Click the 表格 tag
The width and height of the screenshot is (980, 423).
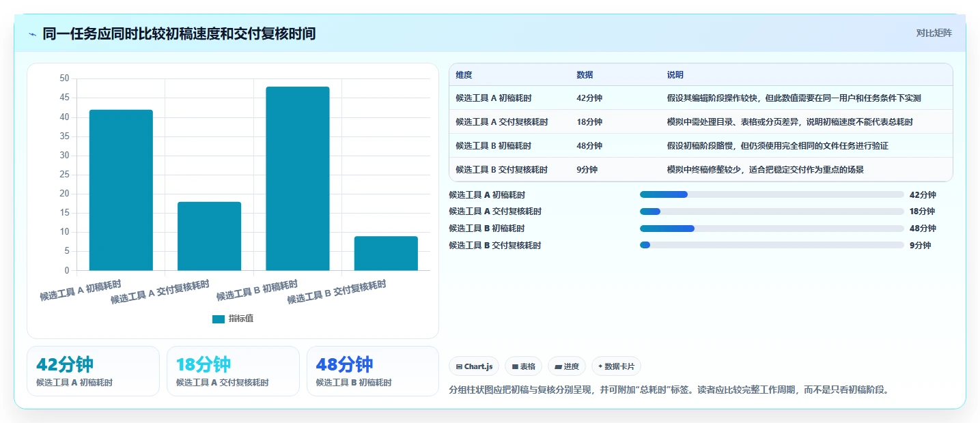coord(523,366)
